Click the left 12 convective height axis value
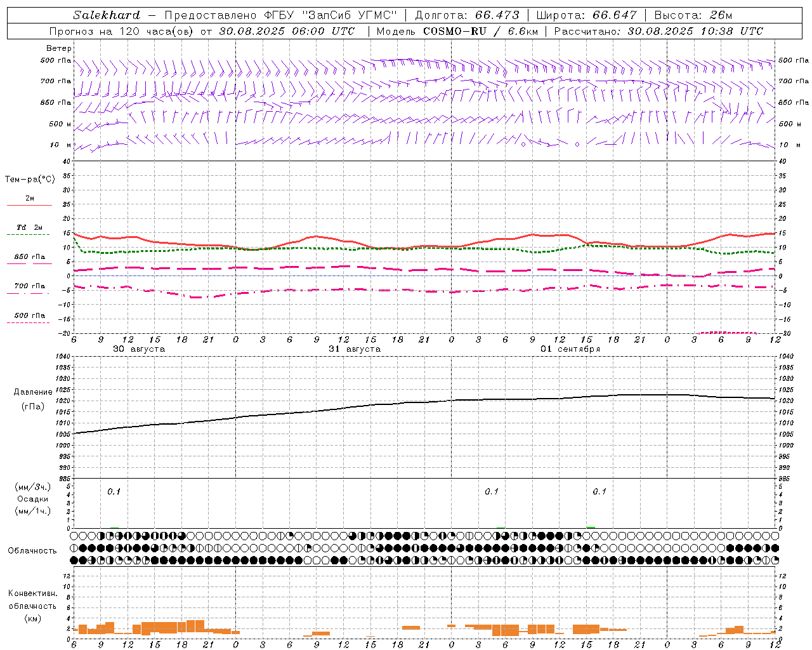812x650 pixels. pos(67,576)
